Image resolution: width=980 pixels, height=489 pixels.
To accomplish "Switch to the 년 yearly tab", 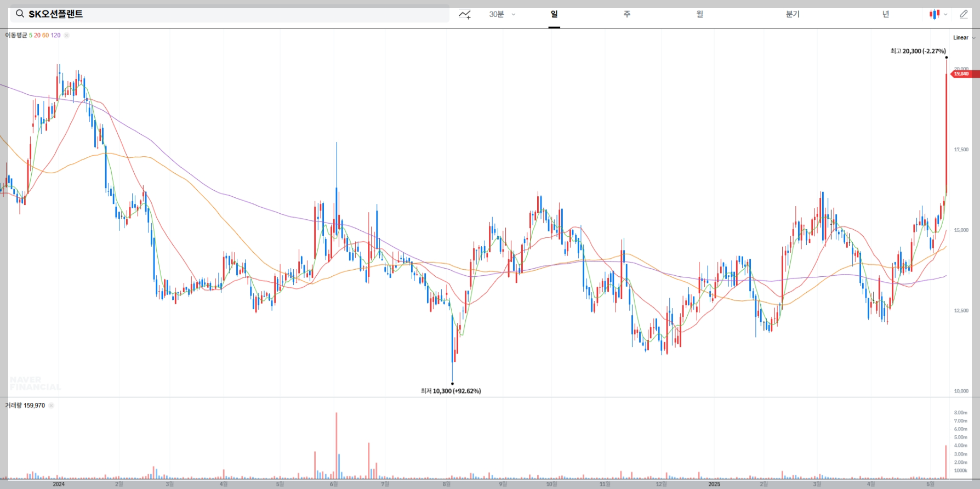I will [886, 14].
